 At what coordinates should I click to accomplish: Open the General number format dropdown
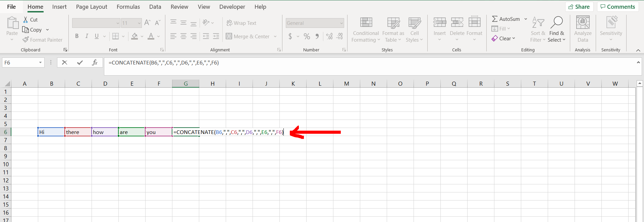(341, 23)
